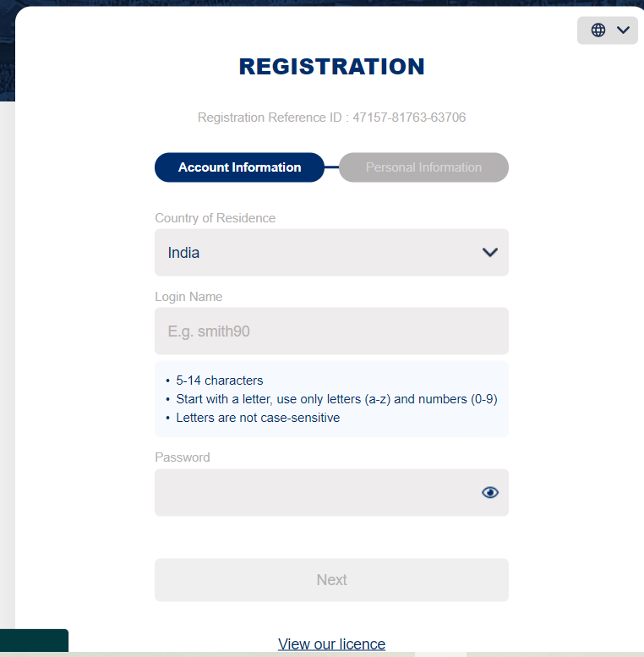Click the Country of Residence label
Image resolution: width=644 pixels, height=657 pixels.
[x=216, y=218]
